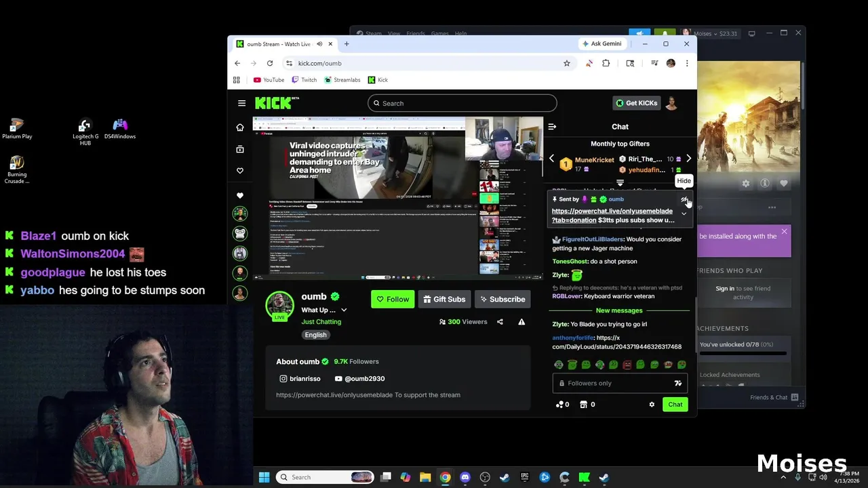The image size is (868, 488).
Task: Open Chrome apps grid icon
Action: [x=237, y=80]
